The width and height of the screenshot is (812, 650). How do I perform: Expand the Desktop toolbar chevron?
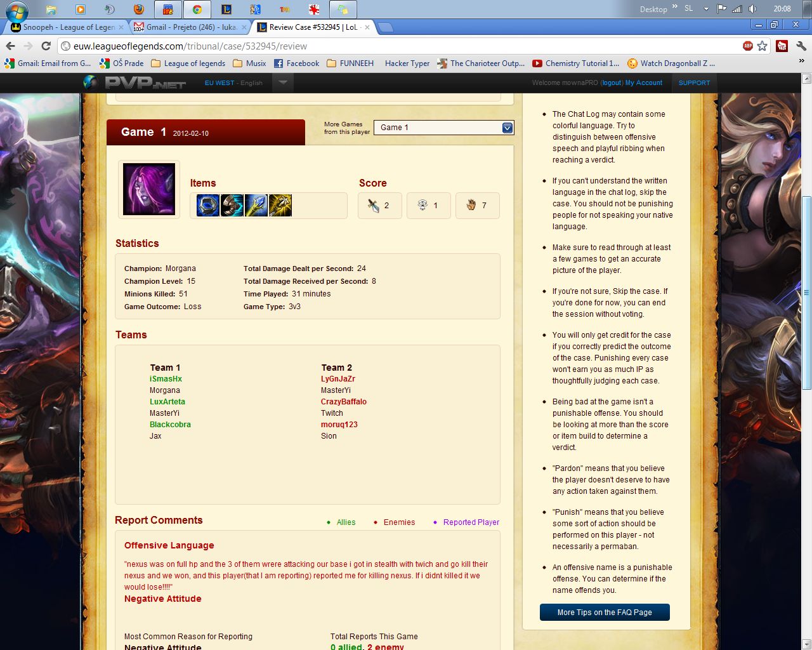pos(674,6)
